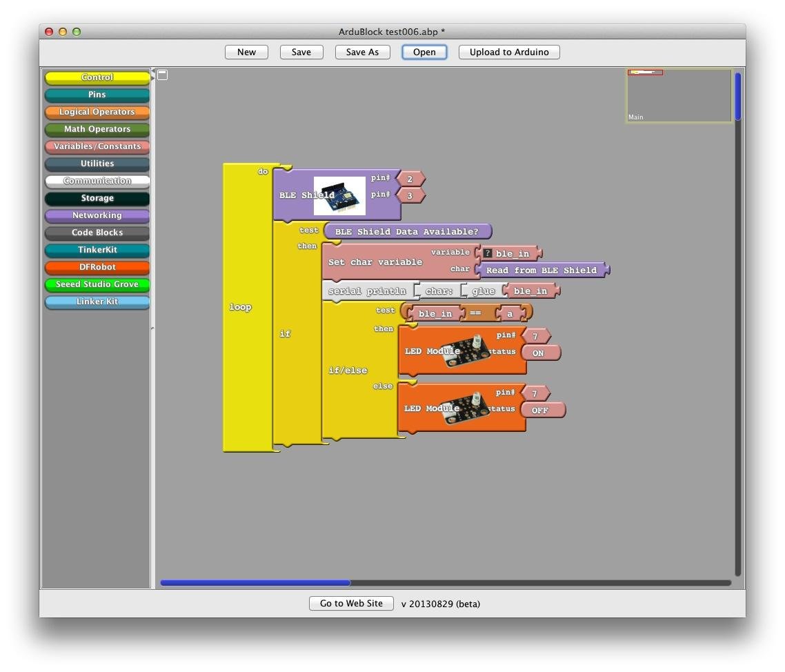The width and height of the screenshot is (785, 672).
Task: Click Go to Web Site button
Action: point(351,604)
